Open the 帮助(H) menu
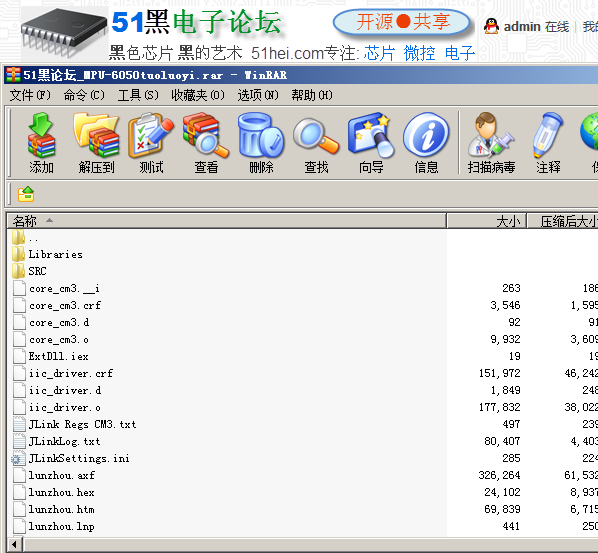The image size is (598, 553). 312,95
